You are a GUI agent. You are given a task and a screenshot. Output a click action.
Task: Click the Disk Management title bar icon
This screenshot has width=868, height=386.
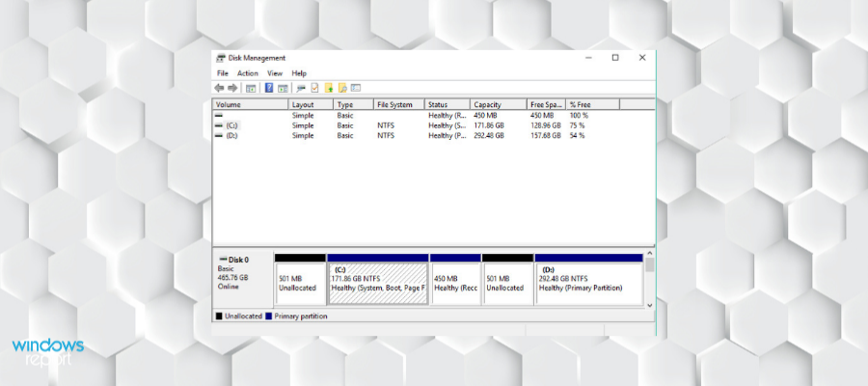pos(221,58)
